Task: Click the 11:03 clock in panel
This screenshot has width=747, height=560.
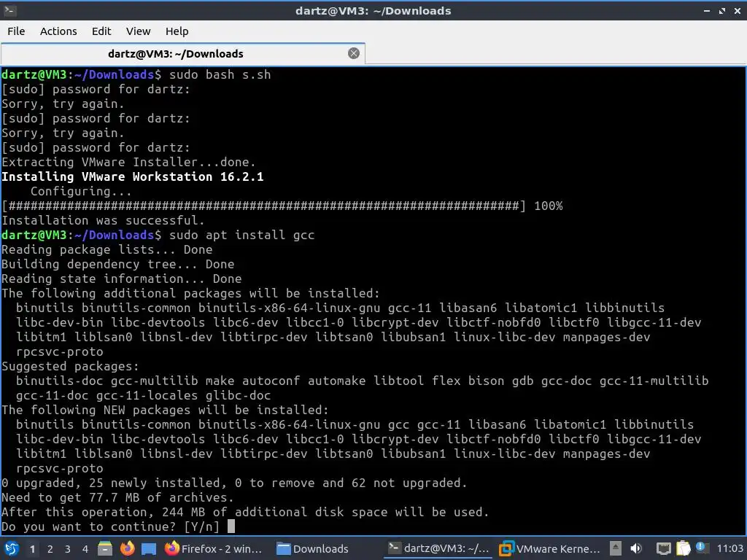Action: (x=729, y=548)
